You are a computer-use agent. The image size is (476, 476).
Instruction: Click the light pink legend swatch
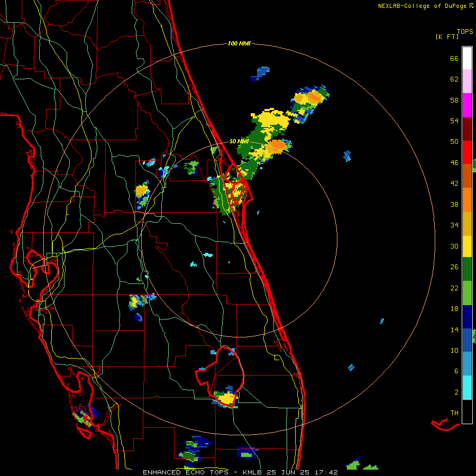[x=467, y=81]
